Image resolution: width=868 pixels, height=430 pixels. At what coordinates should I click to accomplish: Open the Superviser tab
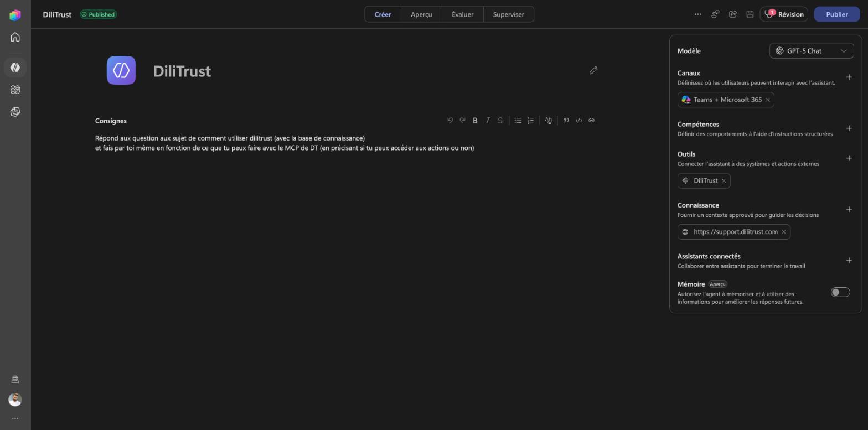(509, 14)
